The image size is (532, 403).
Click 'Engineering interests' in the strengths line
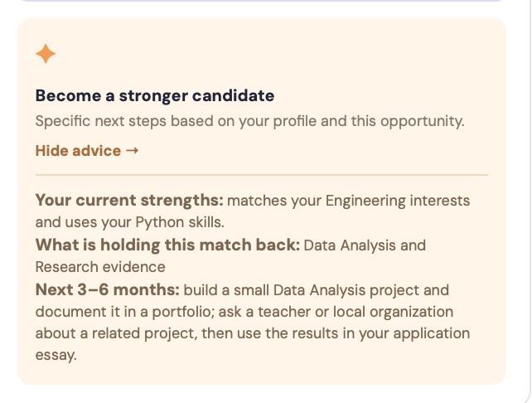[398, 201]
